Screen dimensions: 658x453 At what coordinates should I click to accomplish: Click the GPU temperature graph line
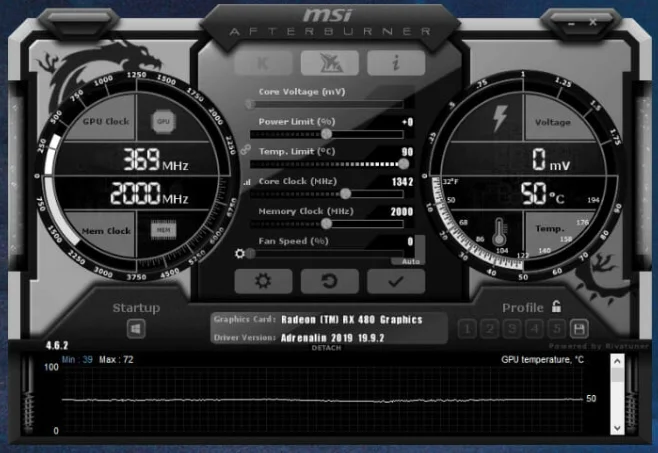coord(322,400)
